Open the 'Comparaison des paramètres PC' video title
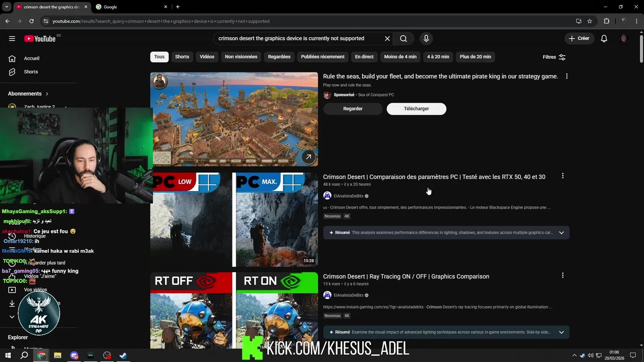The image size is (644, 362). coord(434,177)
